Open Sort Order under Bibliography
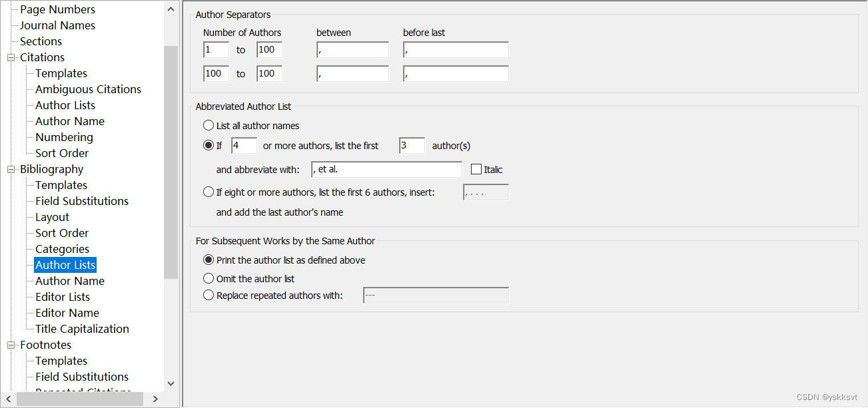This screenshot has width=868, height=408. click(x=62, y=233)
